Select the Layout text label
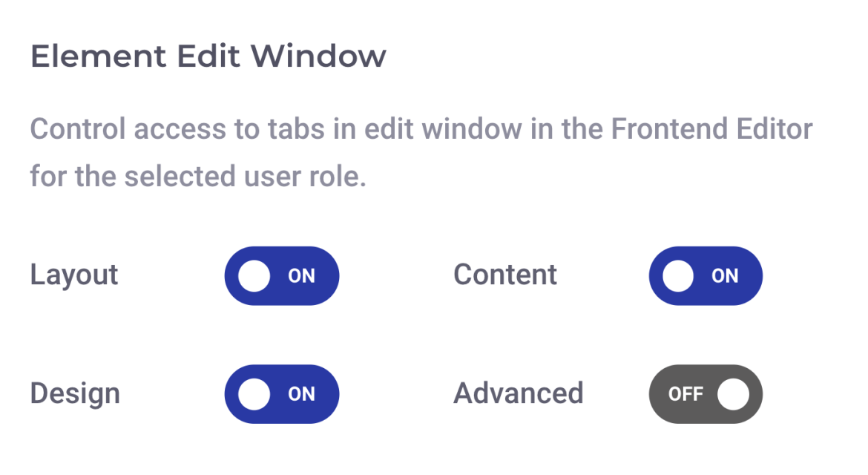The image size is (868, 475). [x=73, y=275]
